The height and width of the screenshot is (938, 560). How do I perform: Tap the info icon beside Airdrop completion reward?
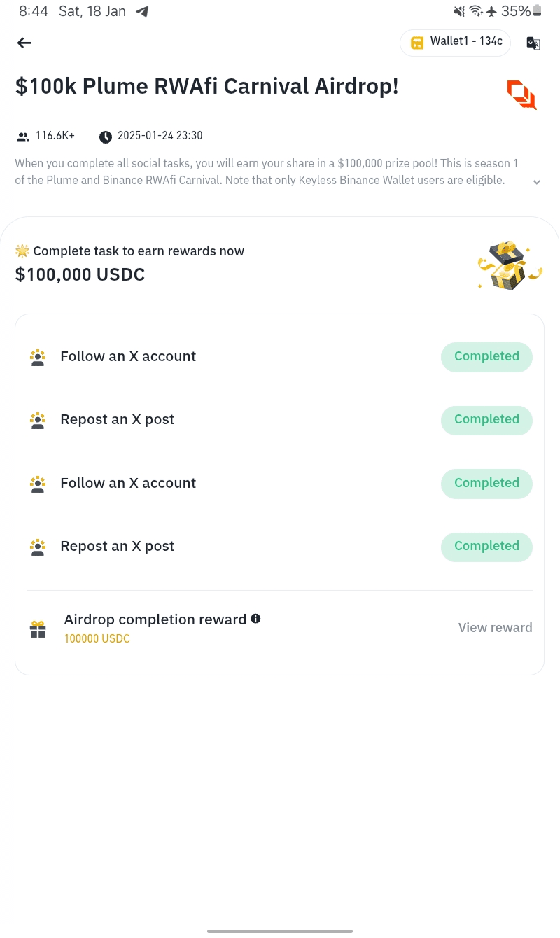[256, 619]
